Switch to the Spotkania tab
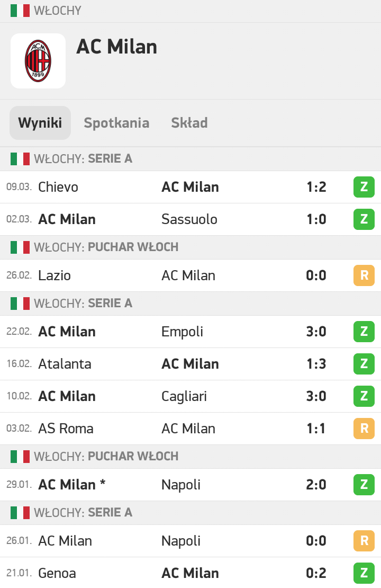The height and width of the screenshot is (588, 381). (116, 122)
